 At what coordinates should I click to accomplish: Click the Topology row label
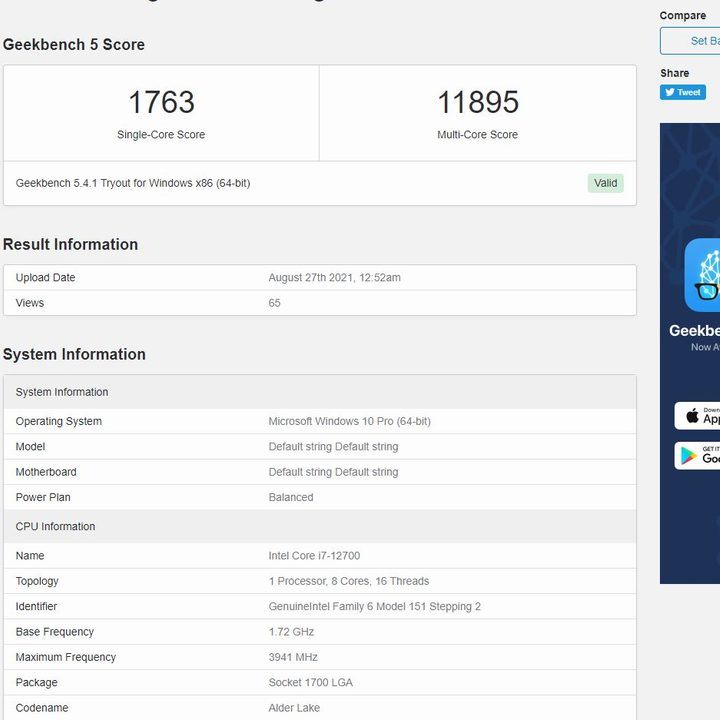tap(37, 581)
